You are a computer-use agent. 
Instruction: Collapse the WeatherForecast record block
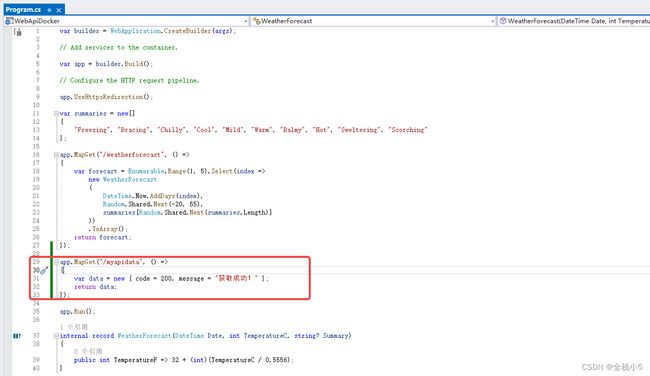56,336
